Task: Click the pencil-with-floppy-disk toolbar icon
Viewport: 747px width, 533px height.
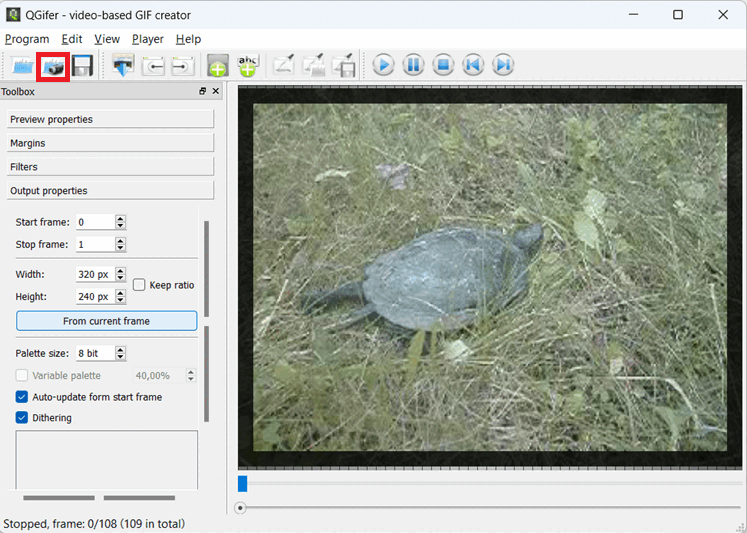Action: pos(343,65)
